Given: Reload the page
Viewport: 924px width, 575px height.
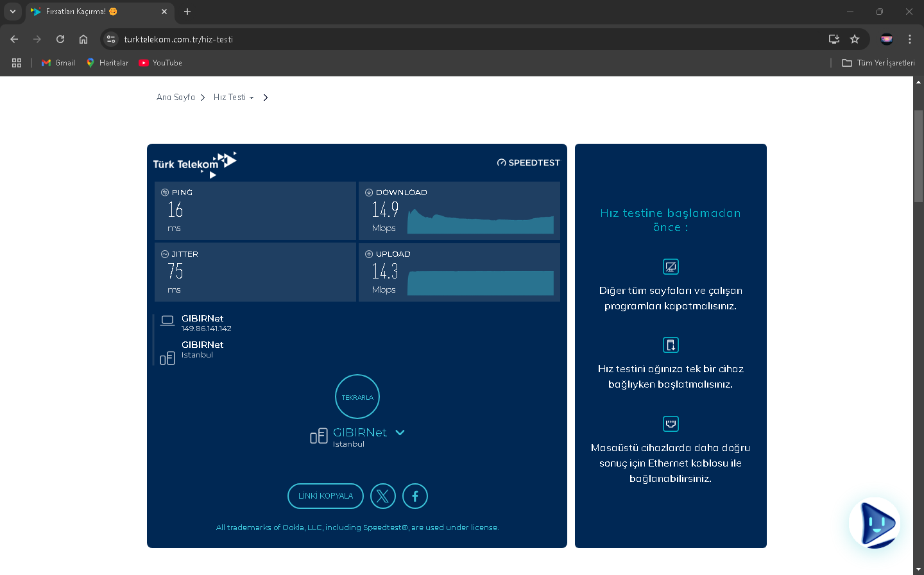Looking at the screenshot, I should point(60,39).
